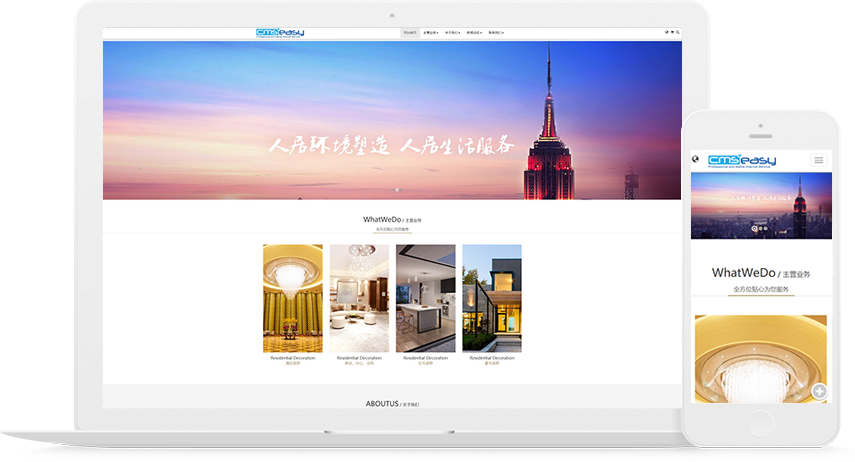Expand the third navbar dropdown menu
Viewport: 855px width, 462px height.
point(452,33)
